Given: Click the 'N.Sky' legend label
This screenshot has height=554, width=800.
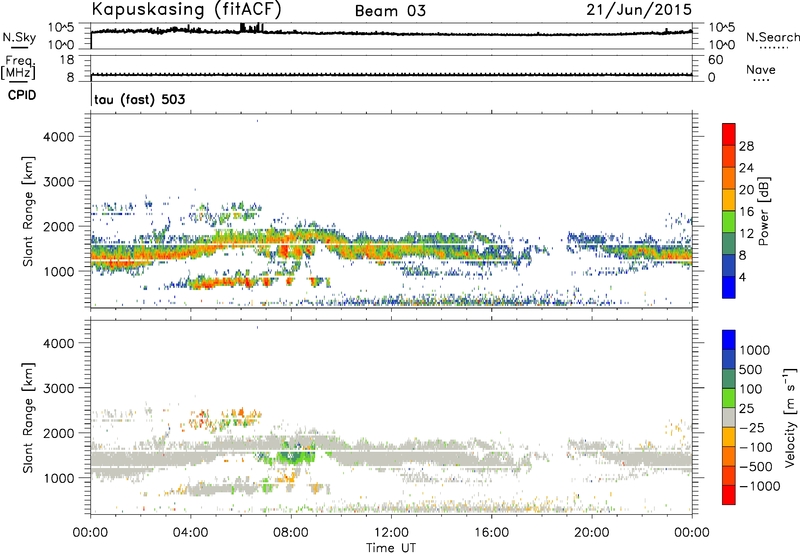Looking at the screenshot, I should coord(19,37).
